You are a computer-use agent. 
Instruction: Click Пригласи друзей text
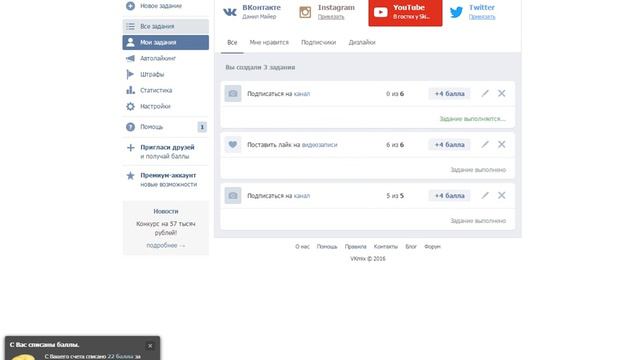[167, 147]
